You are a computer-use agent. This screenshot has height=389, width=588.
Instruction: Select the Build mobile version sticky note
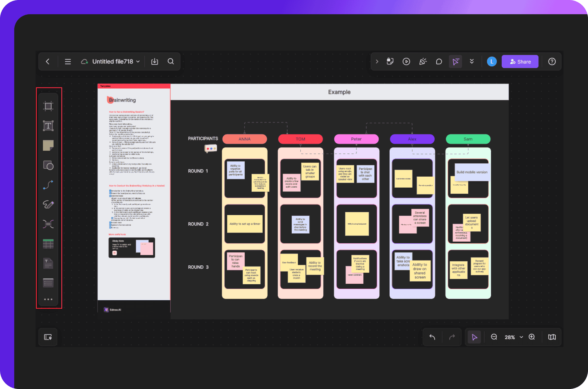[472, 172]
